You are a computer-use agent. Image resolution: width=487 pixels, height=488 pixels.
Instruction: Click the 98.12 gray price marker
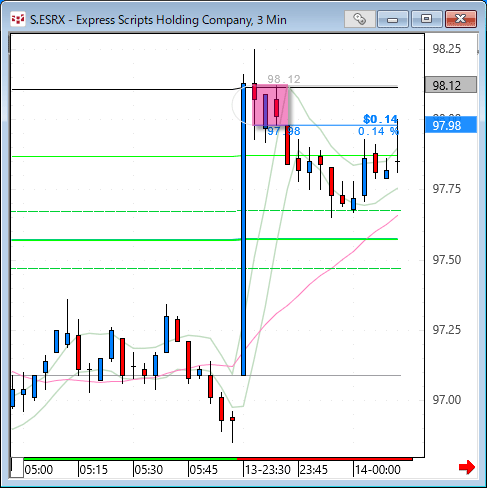point(451,85)
